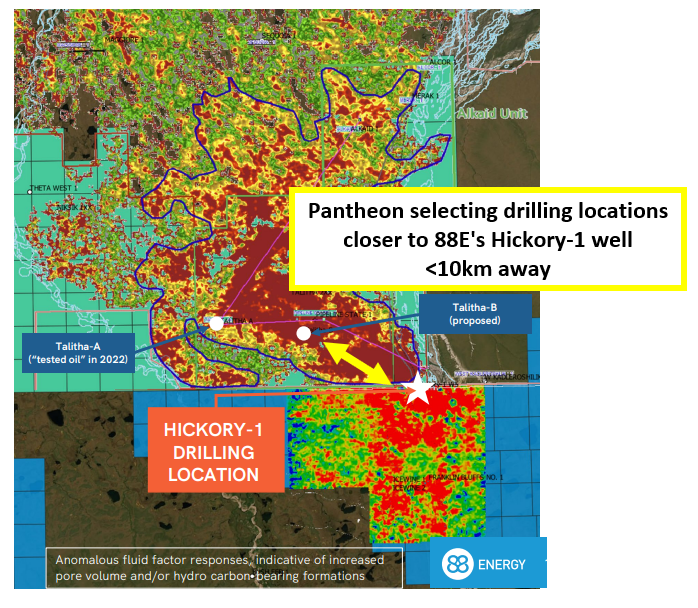Select the Talitha-B (proposed) label box
698x608 pixels.
[475, 314]
